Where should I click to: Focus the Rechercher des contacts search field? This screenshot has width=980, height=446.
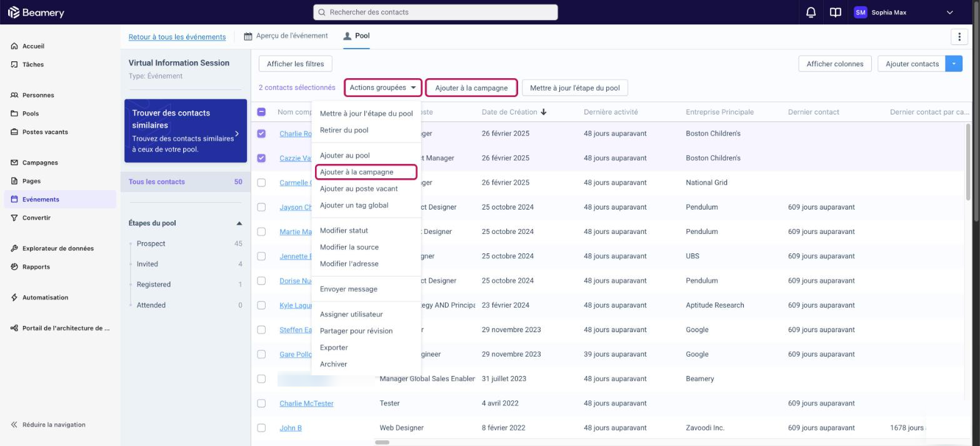click(436, 12)
